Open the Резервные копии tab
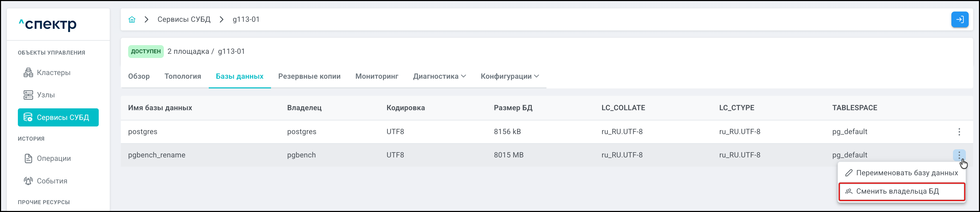 click(309, 76)
